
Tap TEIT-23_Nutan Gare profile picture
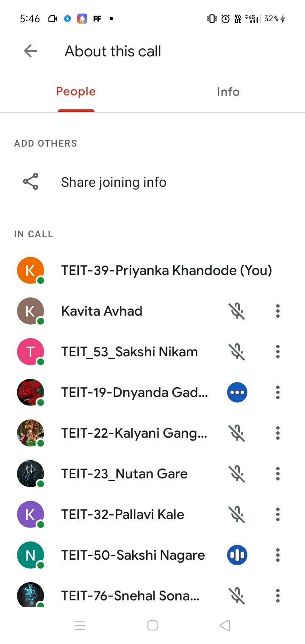[30, 474]
